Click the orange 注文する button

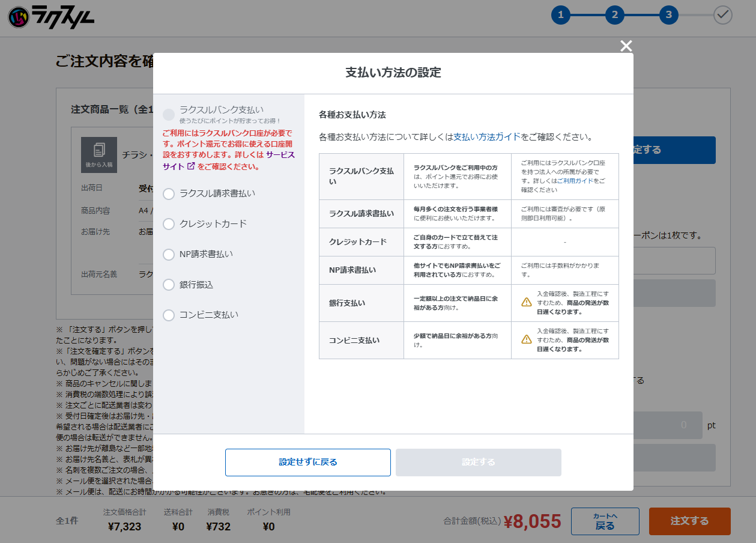(x=690, y=521)
